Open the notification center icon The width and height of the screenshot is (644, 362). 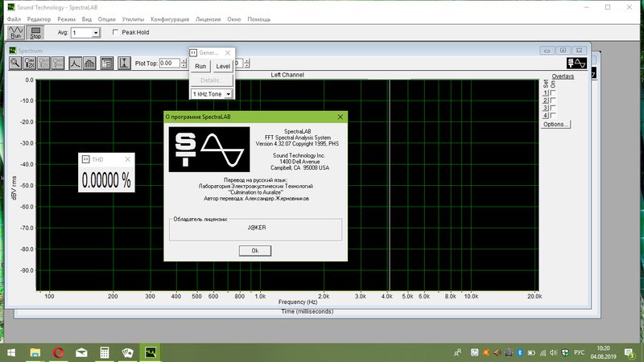pyautogui.click(x=629, y=352)
